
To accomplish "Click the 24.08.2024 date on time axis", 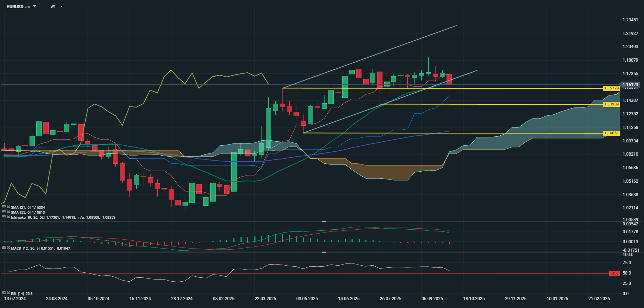I will (57, 299).
